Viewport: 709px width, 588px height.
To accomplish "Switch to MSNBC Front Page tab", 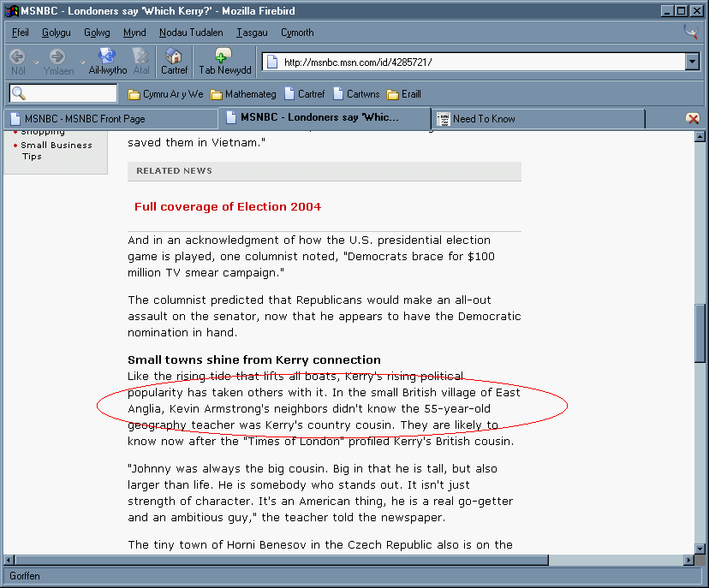I will point(110,119).
